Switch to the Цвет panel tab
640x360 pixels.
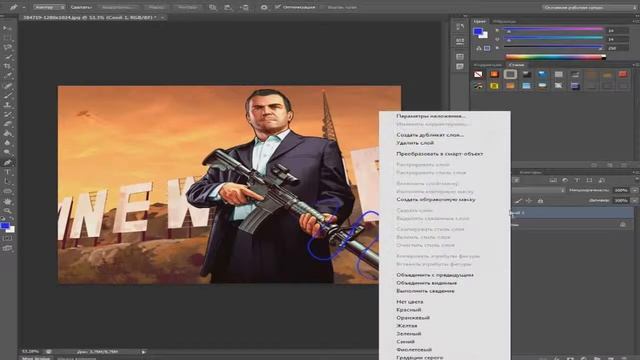(x=480, y=21)
